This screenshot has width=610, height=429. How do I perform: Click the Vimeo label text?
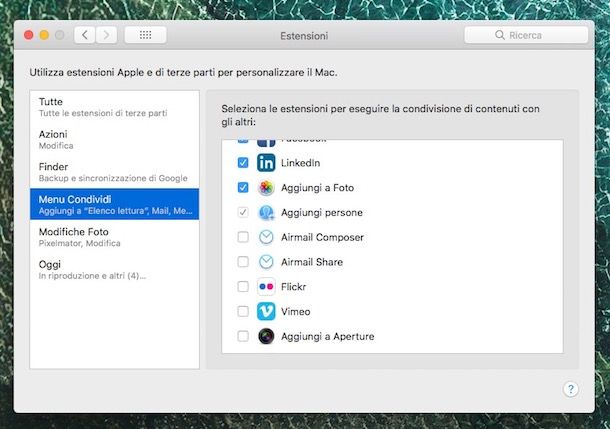(296, 312)
